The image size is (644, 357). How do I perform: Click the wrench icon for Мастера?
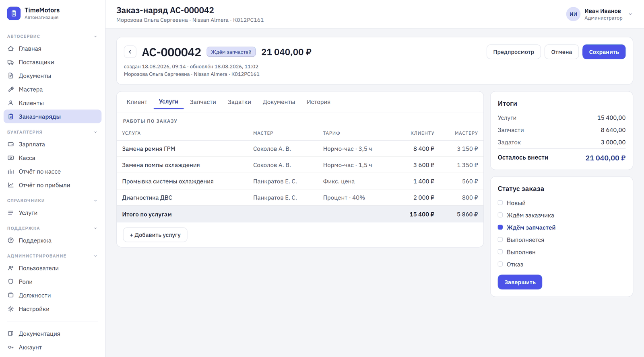point(11,90)
